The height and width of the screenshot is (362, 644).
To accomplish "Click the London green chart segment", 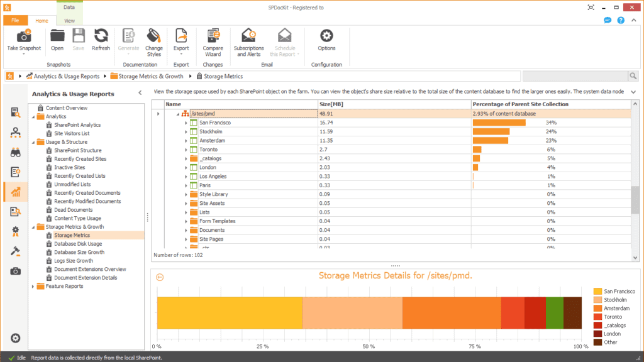I will coord(555,313).
